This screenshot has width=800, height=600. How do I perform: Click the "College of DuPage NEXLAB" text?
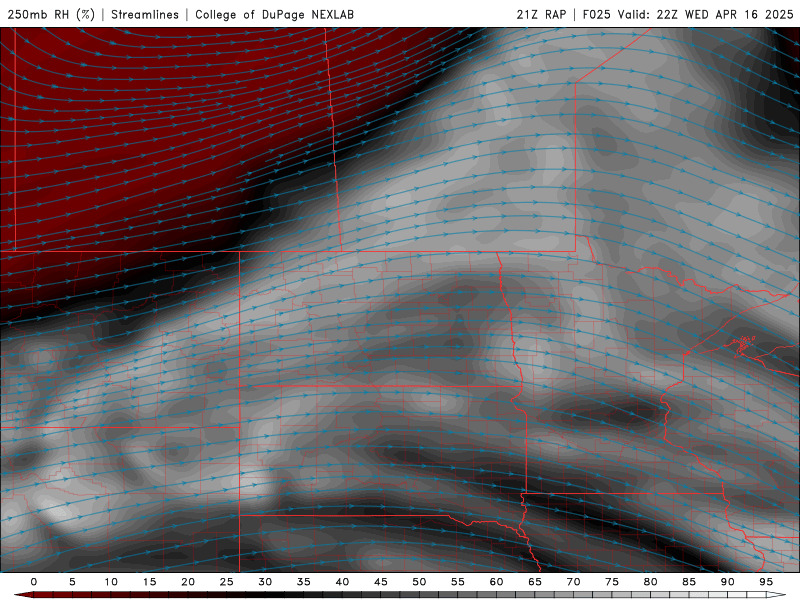(x=274, y=15)
